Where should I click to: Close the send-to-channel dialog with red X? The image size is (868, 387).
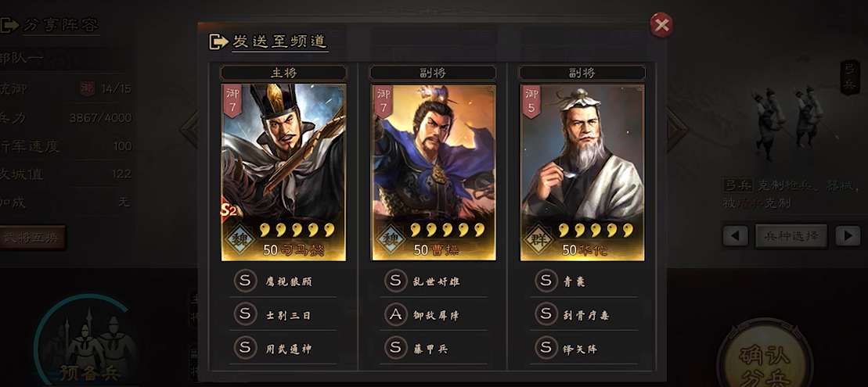point(661,24)
